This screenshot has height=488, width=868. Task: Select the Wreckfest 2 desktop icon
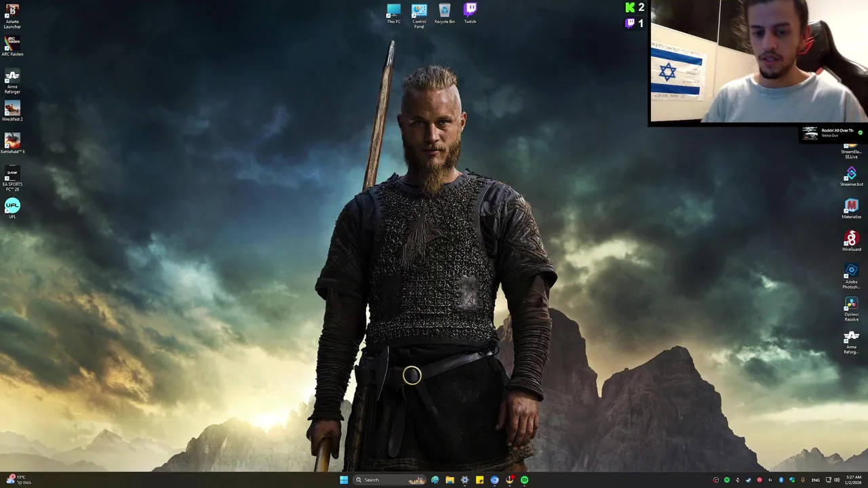click(12, 111)
